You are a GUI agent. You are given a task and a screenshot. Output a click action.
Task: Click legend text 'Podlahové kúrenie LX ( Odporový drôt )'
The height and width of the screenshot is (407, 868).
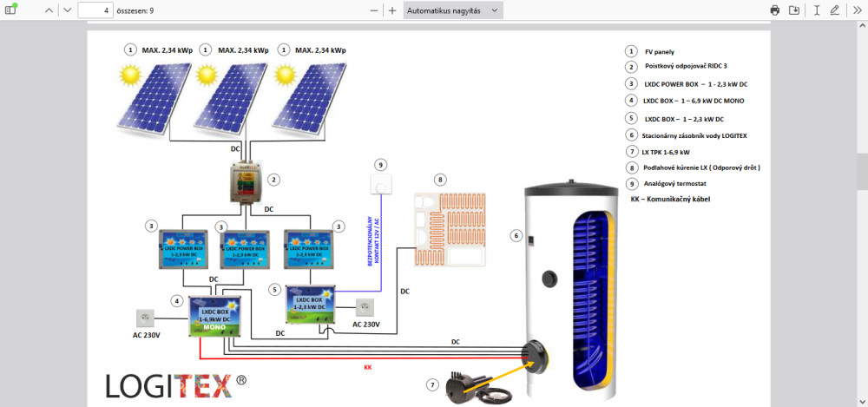pyautogui.click(x=702, y=167)
